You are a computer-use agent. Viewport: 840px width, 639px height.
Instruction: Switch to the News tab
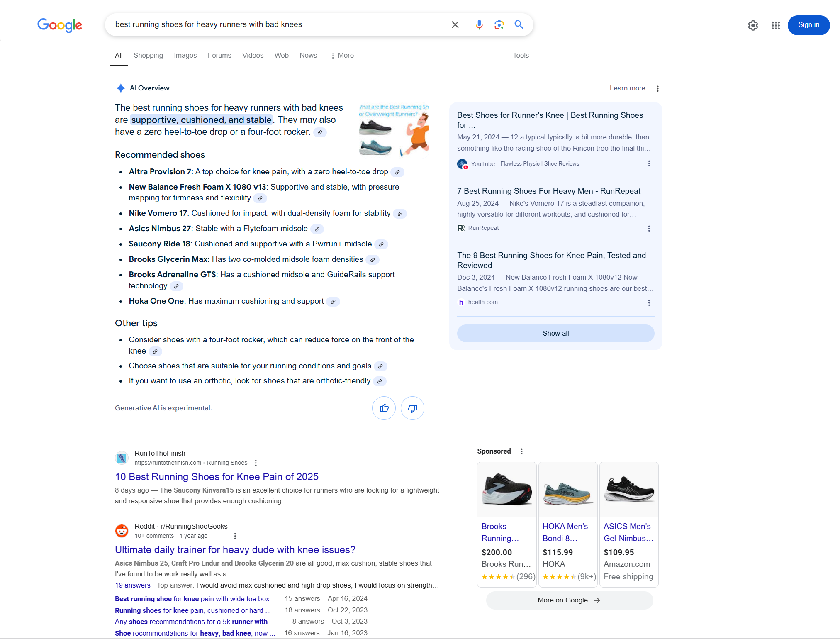(x=308, y=56)
